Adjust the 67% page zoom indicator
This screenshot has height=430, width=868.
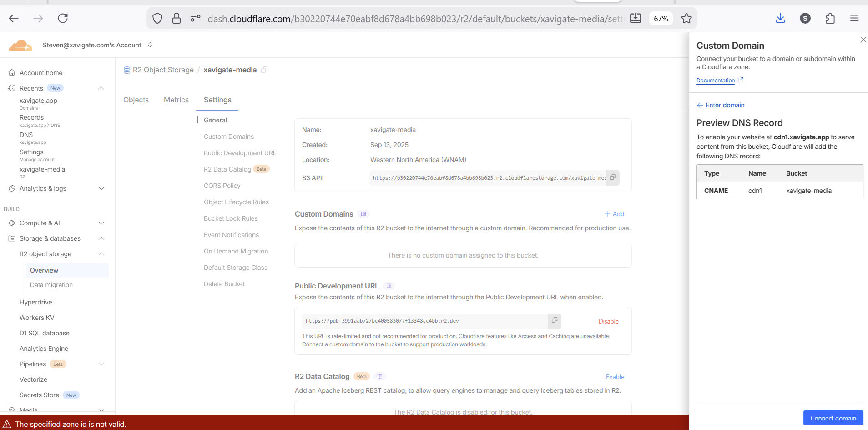click(x=661, y=19)
